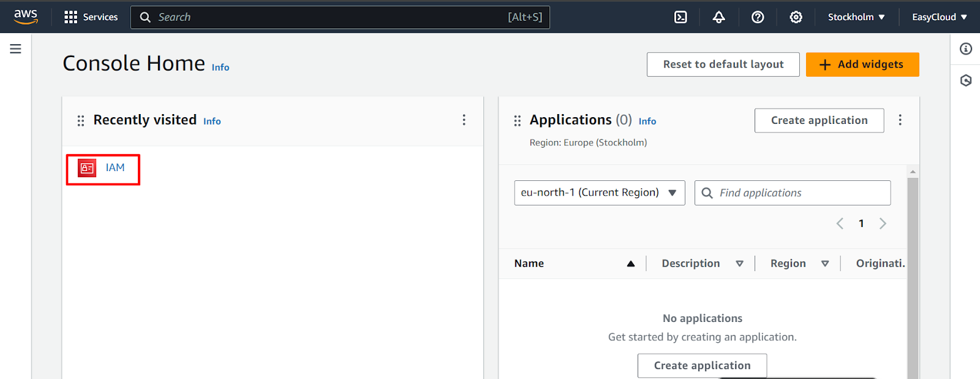Open the IAM link
The width and height of the screenshot is (980, 379).
(x=115, y=167)
